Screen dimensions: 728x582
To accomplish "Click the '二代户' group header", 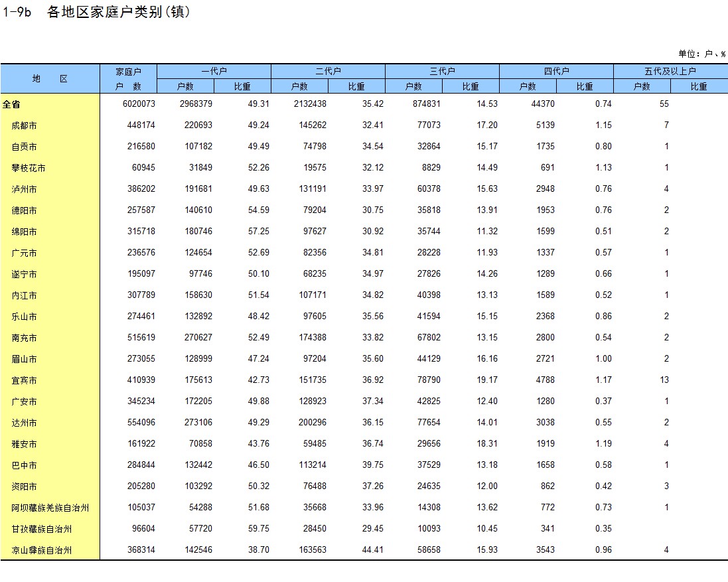I will point(328,71).
